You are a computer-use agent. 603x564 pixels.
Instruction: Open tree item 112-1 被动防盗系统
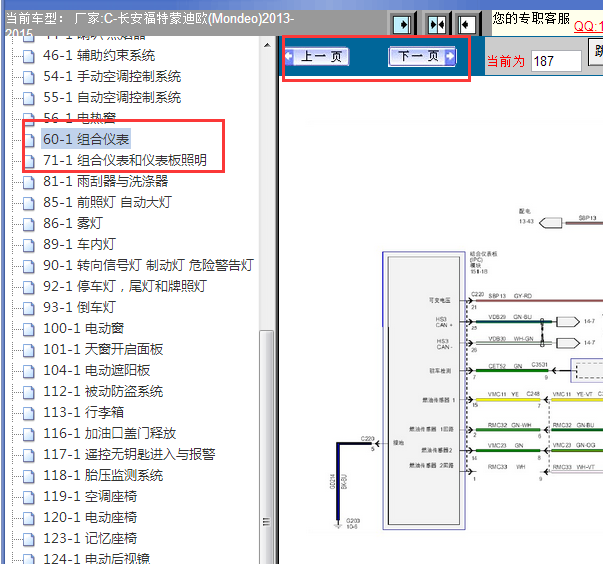click(103, 391)
